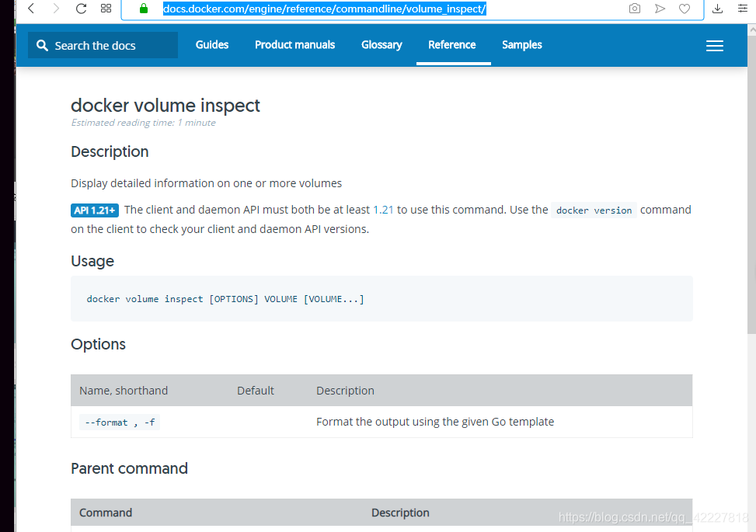The width and height of the screenshot is (756, 532).
Task: Click the vertical scrollbar thumb
Action: [751, 185]
